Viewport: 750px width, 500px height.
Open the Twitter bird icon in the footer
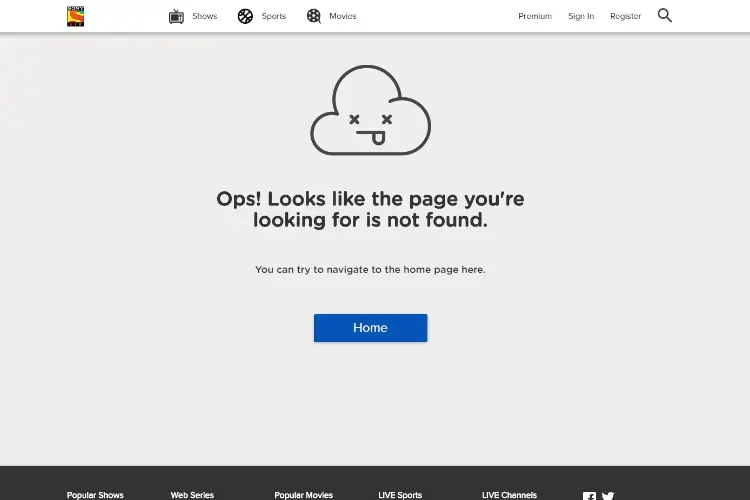pyautogui.click(x=608, y=496)
